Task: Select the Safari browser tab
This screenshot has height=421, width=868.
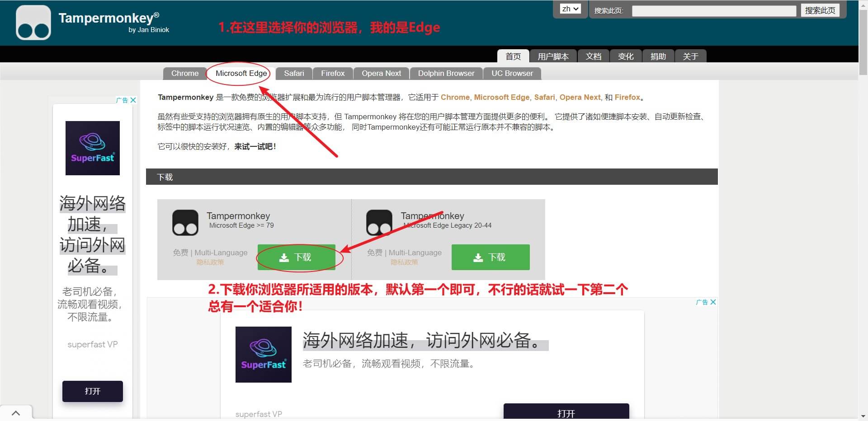Action: 294,73
